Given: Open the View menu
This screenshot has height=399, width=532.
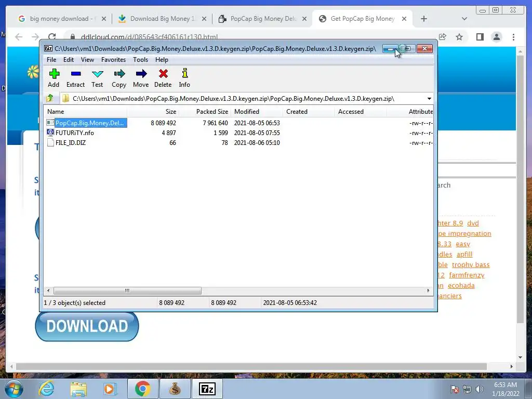Looking at the screenshot, I should coord(87,60).
